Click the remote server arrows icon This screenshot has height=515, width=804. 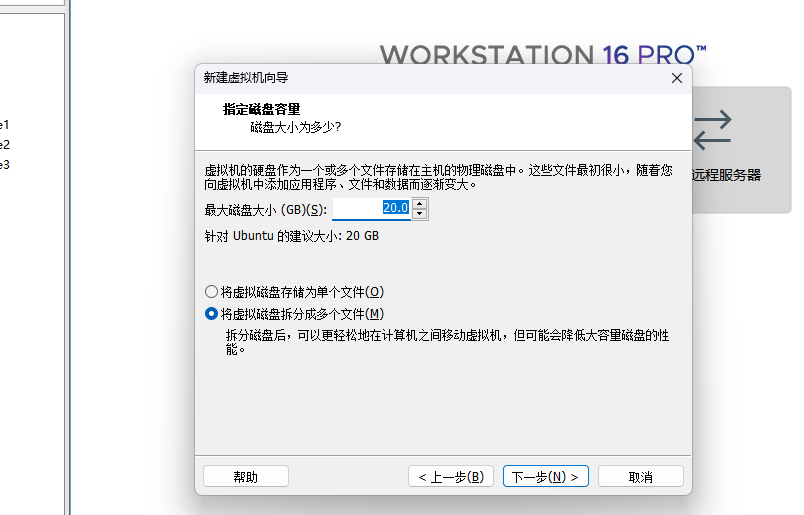pos(712,130)
